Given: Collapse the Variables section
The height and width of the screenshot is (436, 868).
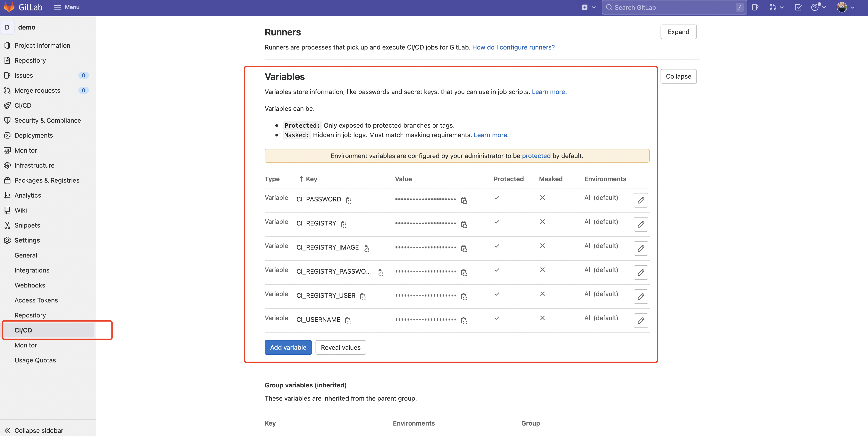Looking at the screenshot, I should 678,76.
